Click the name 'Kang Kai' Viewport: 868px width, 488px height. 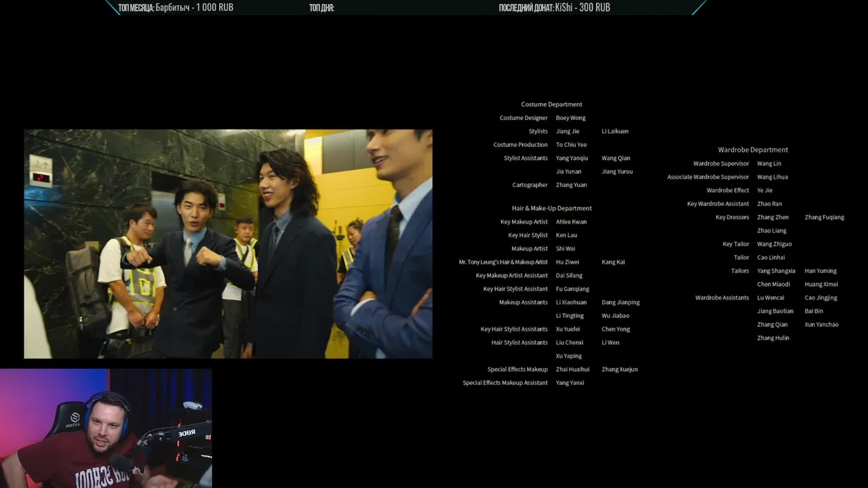613,262
